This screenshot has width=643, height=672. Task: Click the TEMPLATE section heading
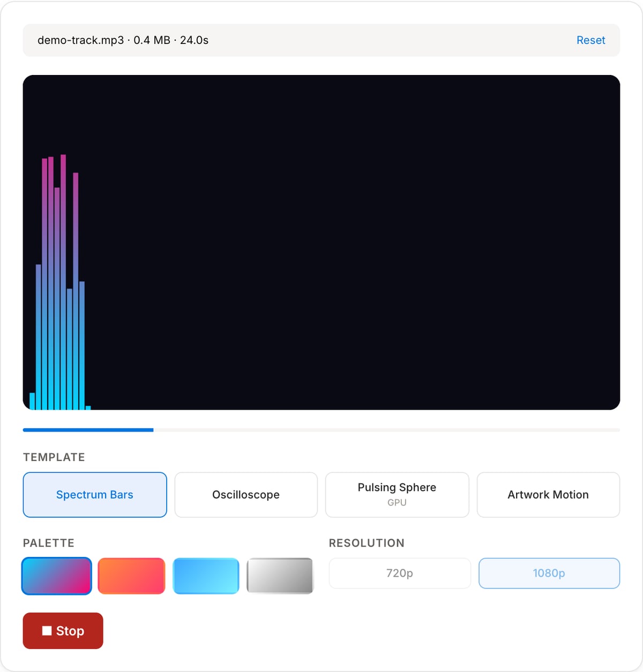tap(54, 457)
